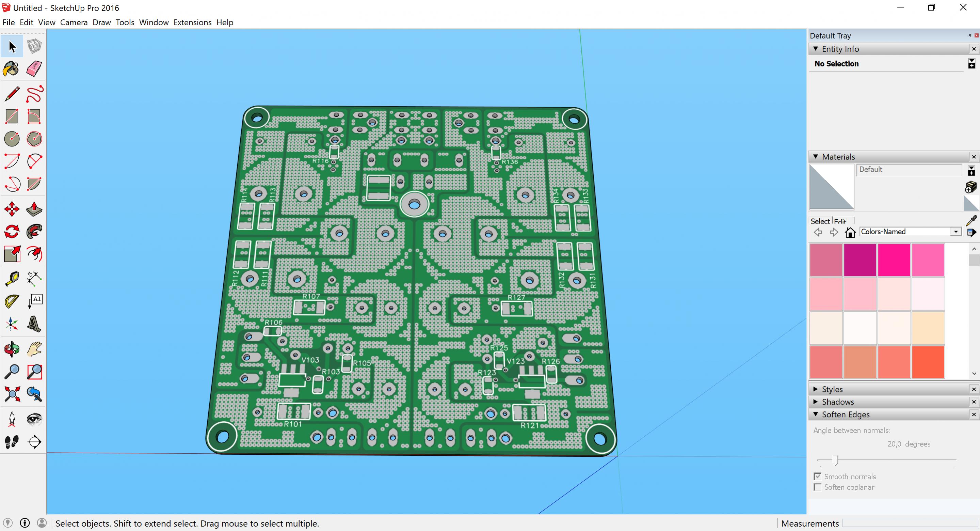Expand the Styles panel
The image size is (980, 531).
coord(816,389)
